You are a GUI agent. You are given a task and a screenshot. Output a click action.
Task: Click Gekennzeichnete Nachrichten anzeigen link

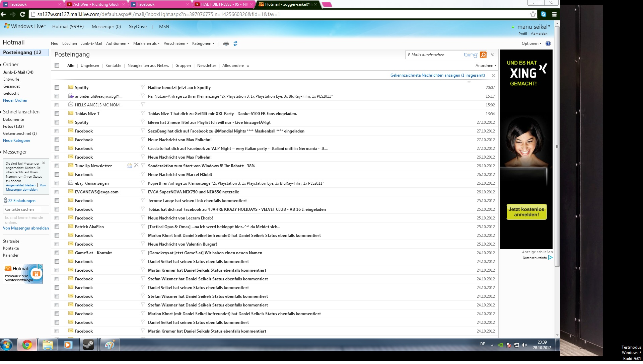click(437, 75)
